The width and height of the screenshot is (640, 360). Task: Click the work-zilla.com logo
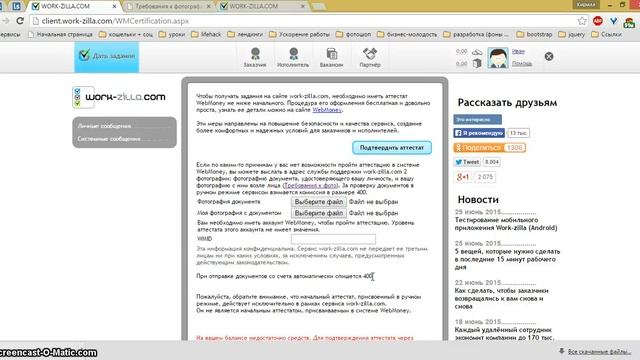[x=119, y=97]
